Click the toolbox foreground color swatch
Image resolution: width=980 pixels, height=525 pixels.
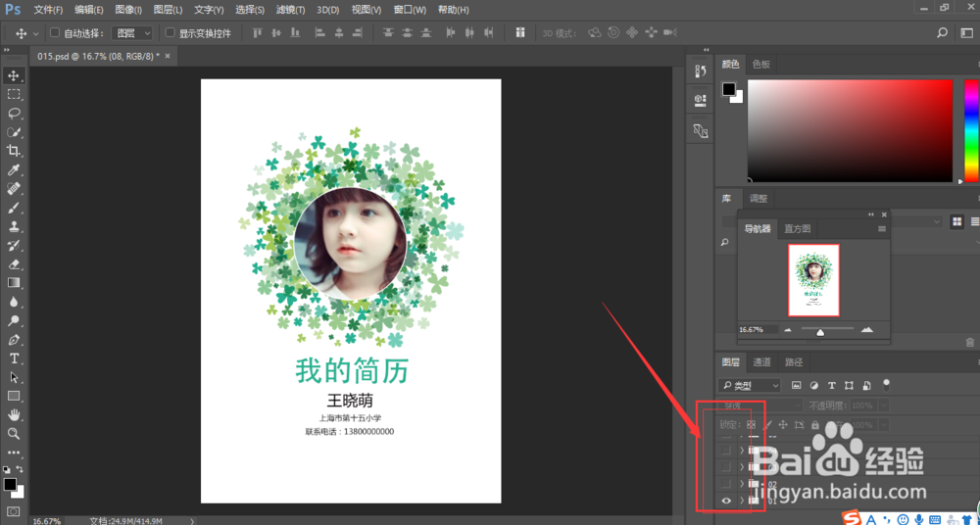coord(10,485)
